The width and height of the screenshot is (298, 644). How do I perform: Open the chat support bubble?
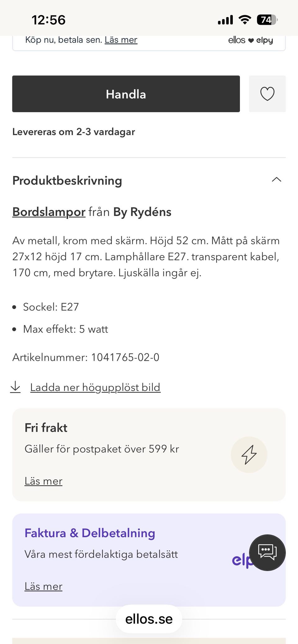click(267, 552)
